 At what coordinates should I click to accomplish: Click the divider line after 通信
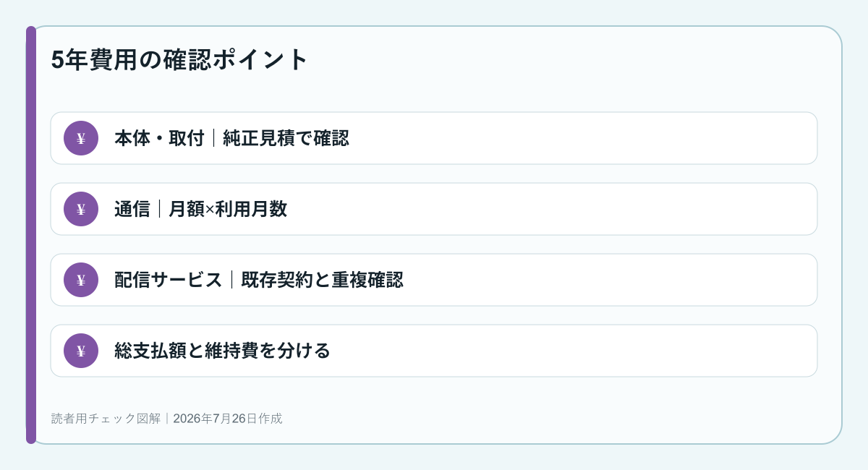click(x=160, y=209)
